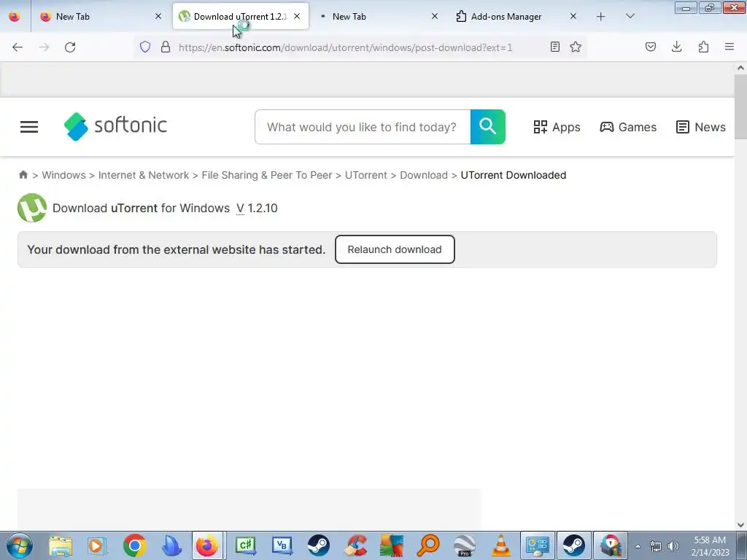Save page to Pocket

pos(650,47)
